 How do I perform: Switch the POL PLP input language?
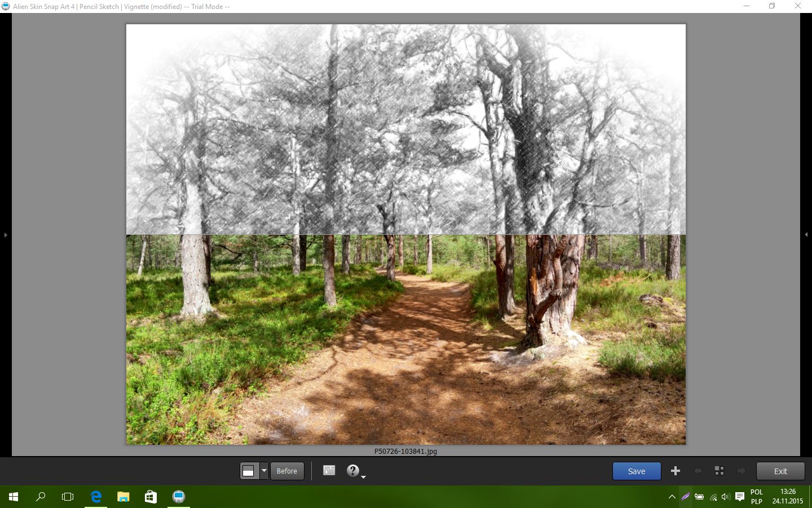click(x=757, y=497)
